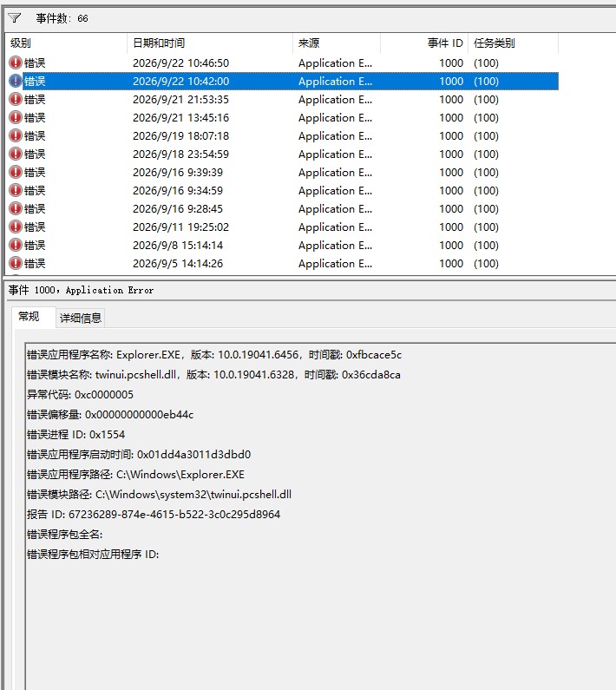Viewport: 616px width, 690px height.
Task: Click the 事件 1000, Application Error heading
Action: point(81,290)
